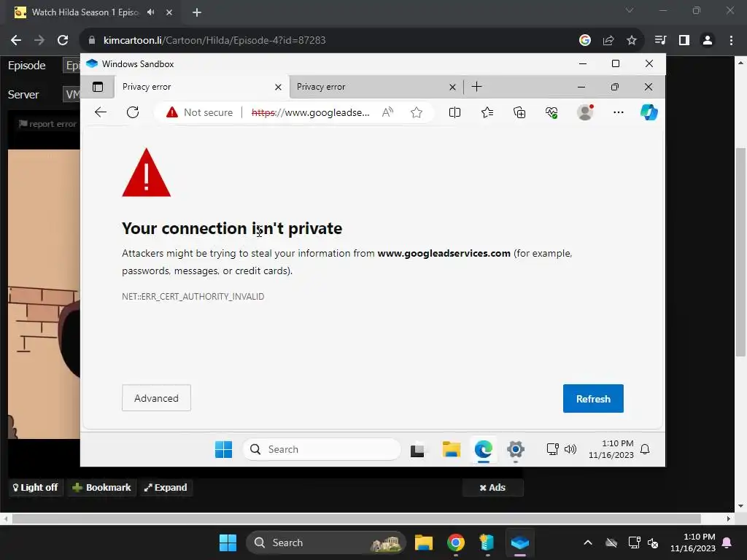Click Edge's back arrow in the Sandbox window

point(101,112)
